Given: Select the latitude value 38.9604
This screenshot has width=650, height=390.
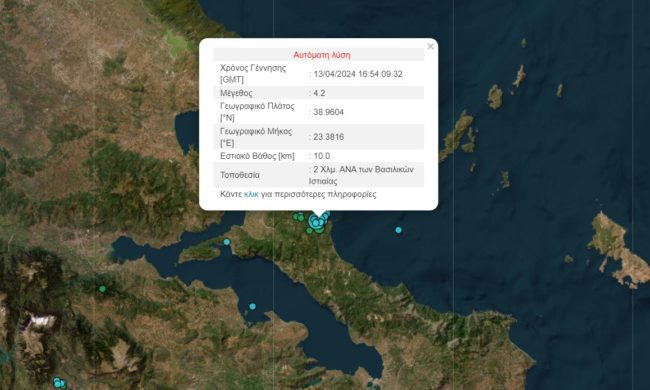Looking at the screenshot, I should coord(328,112).
